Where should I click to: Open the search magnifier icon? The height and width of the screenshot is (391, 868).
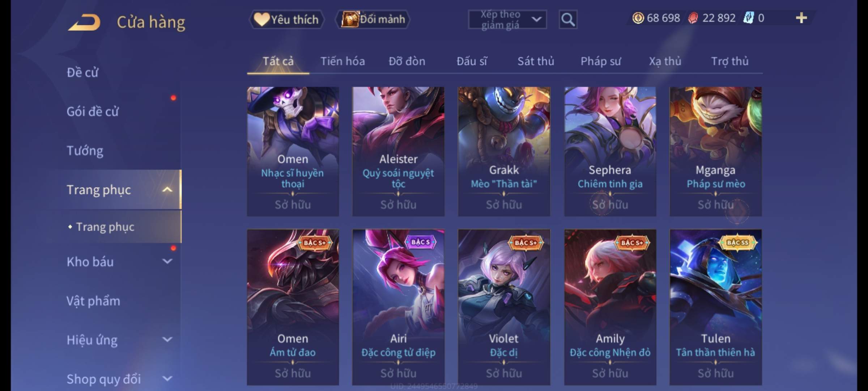click(568, 20)
